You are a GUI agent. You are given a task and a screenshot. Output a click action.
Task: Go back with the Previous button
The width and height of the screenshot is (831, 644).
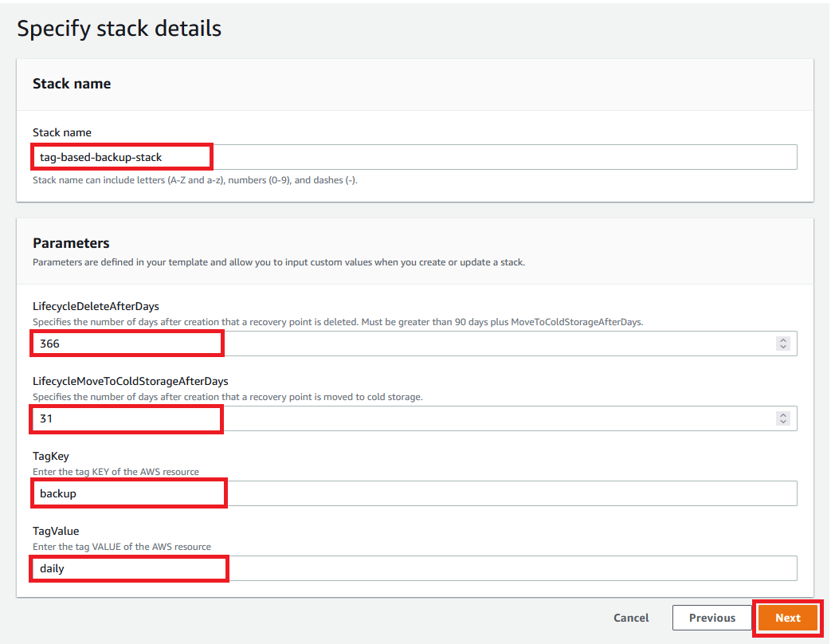(711, 618)
